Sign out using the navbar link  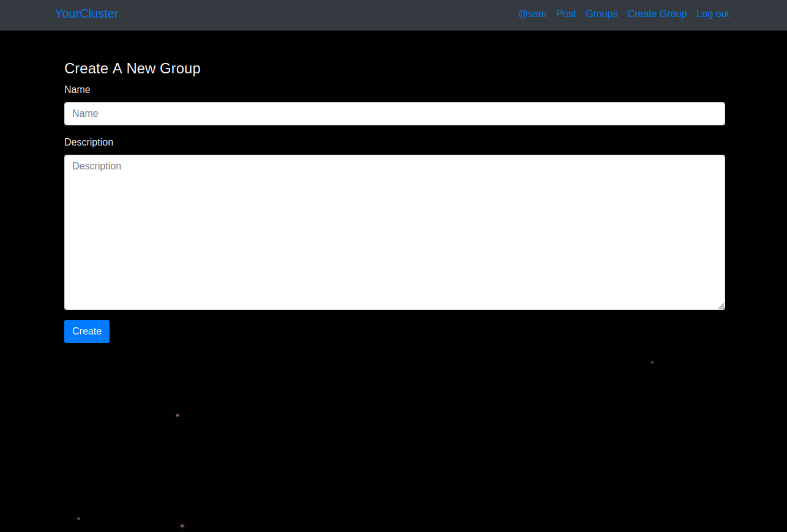712,13
